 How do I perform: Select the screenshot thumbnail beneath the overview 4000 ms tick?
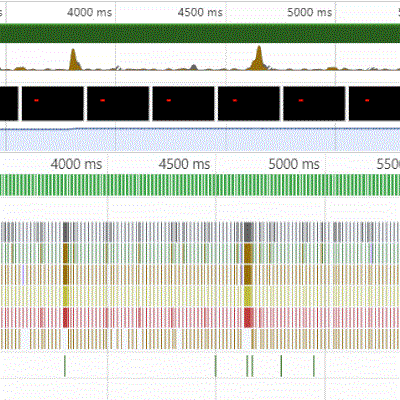click(x=118, y=103)
